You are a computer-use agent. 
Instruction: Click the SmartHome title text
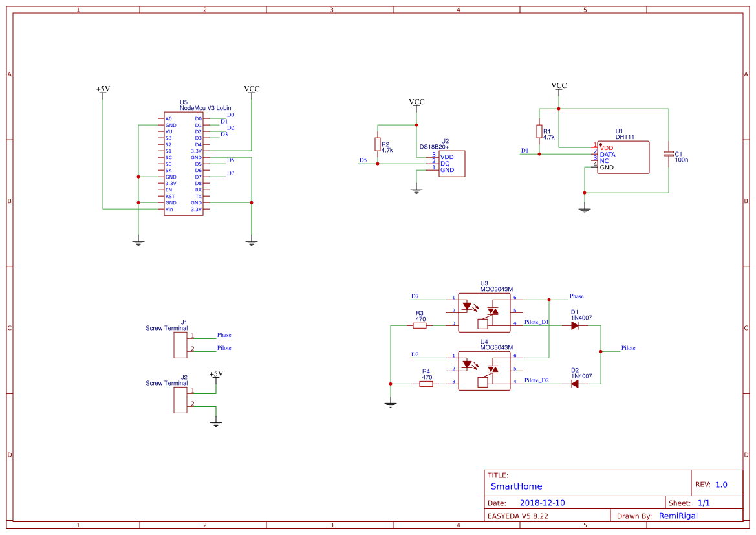516,486
